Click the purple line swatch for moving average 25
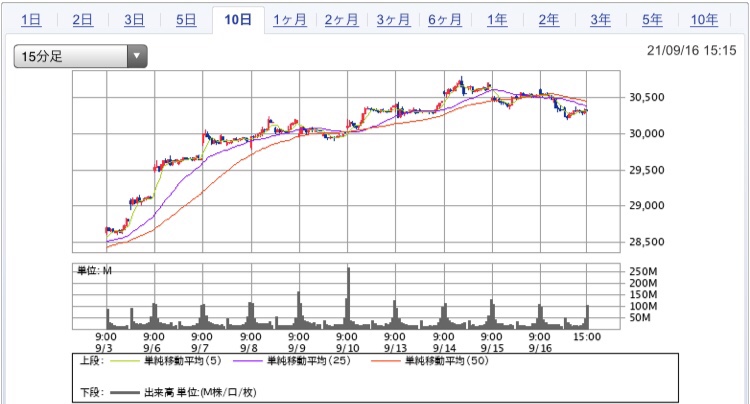Image resolution: width=750 pixels, height=404 pixels. point(248,361)
